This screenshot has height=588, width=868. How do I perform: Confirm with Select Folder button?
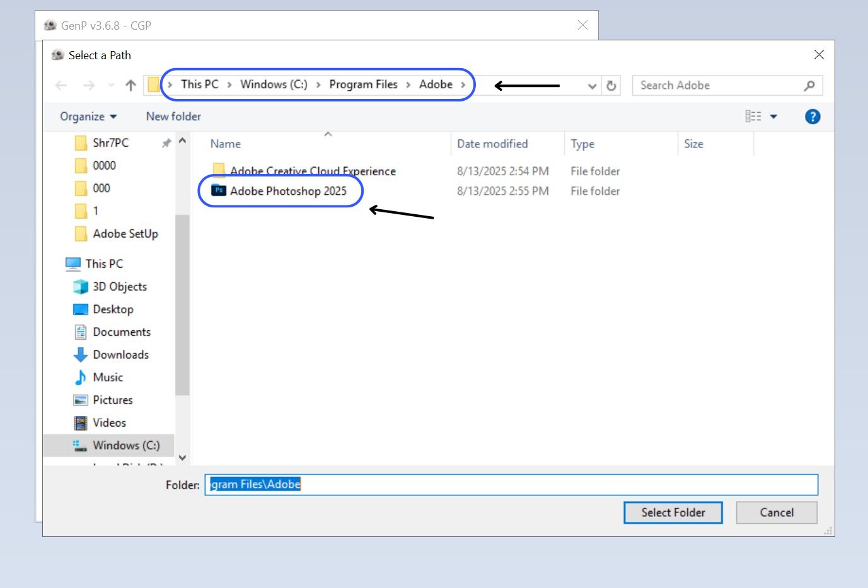pos(673,512)
